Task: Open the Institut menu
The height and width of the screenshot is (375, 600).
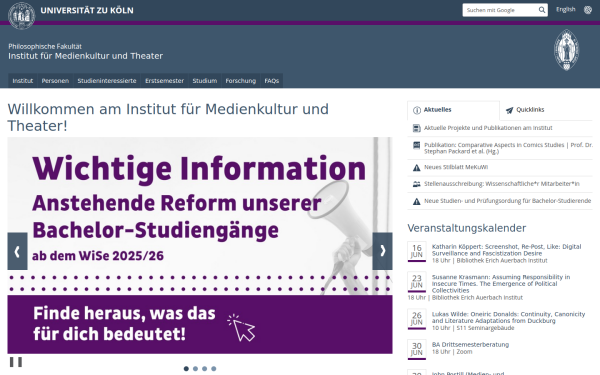Action: (23, 81)
